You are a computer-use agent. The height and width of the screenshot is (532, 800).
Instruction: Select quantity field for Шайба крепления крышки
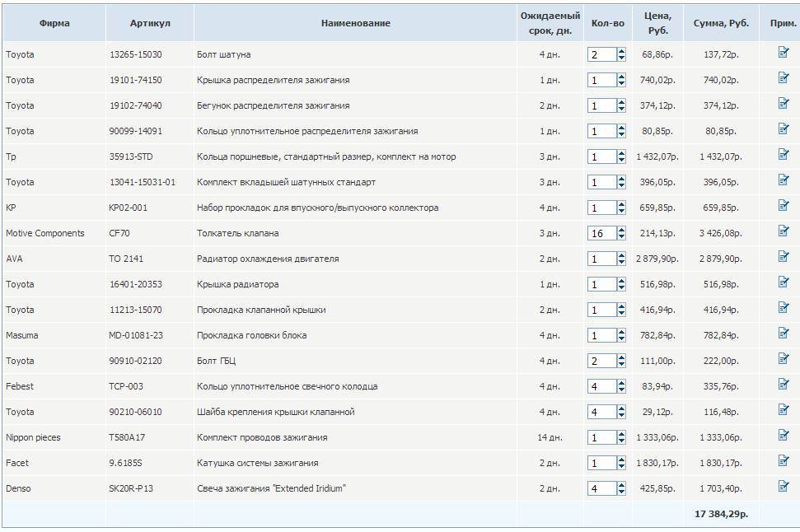pos(601,412)
